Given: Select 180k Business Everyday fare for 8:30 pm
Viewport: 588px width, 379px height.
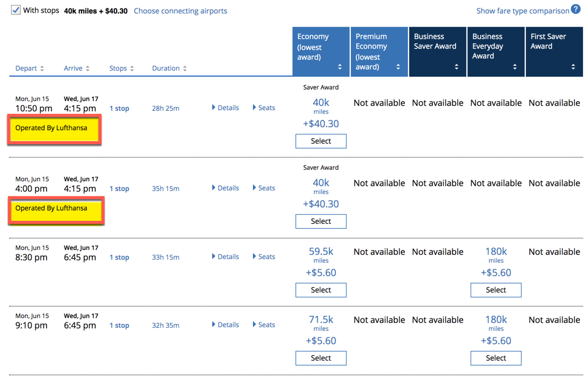Looking at the screenshot, I should pyautogui.click(x=496, y=290).
